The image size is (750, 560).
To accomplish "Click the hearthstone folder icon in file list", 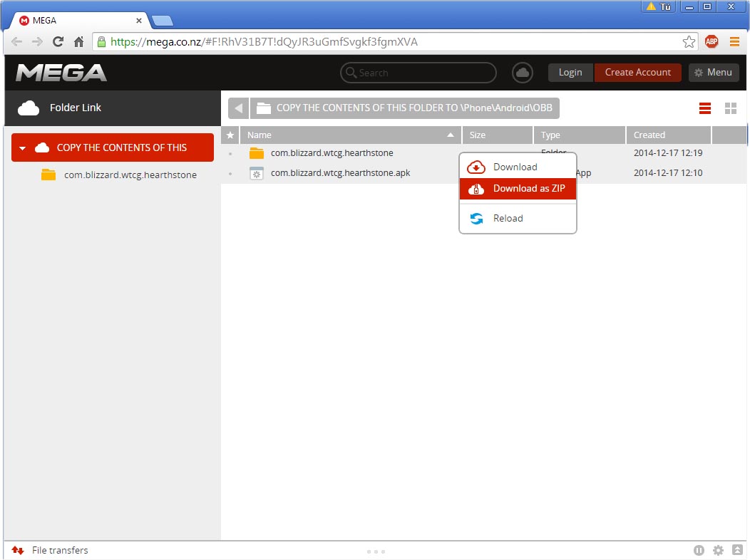I will click(257, 153).
